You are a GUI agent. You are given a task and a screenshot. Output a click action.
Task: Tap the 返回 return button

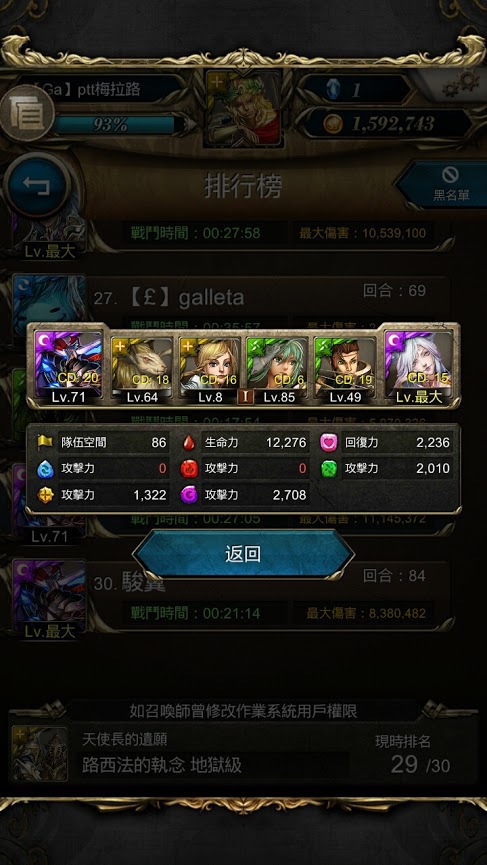click(x=243, y=554)
